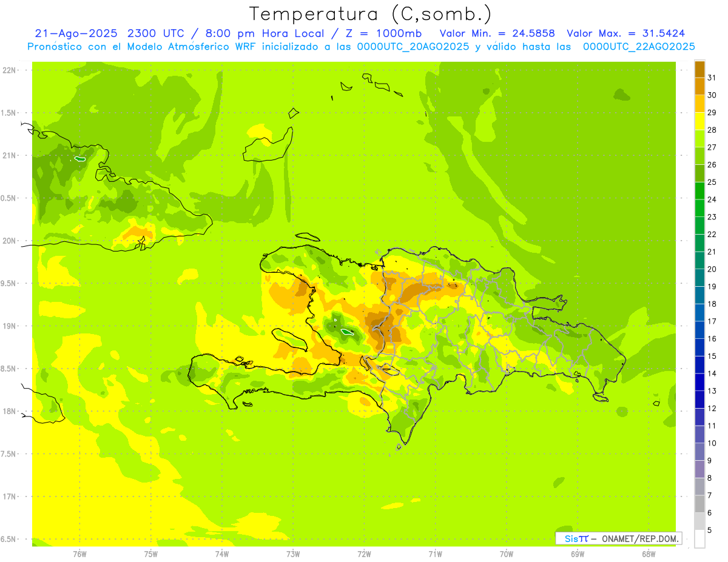Click the "0.5N" latitude axis label
Image resolution: width=728 pixels, height=562 pixels.
(x=9, y=198)
